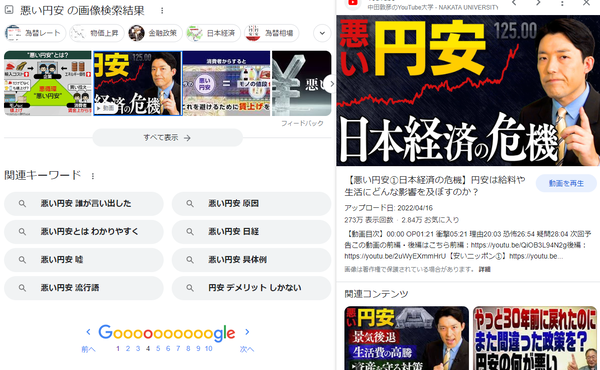Search 悪い円安 誰が言い出した suggestion
600x370 pixels.
84,204
